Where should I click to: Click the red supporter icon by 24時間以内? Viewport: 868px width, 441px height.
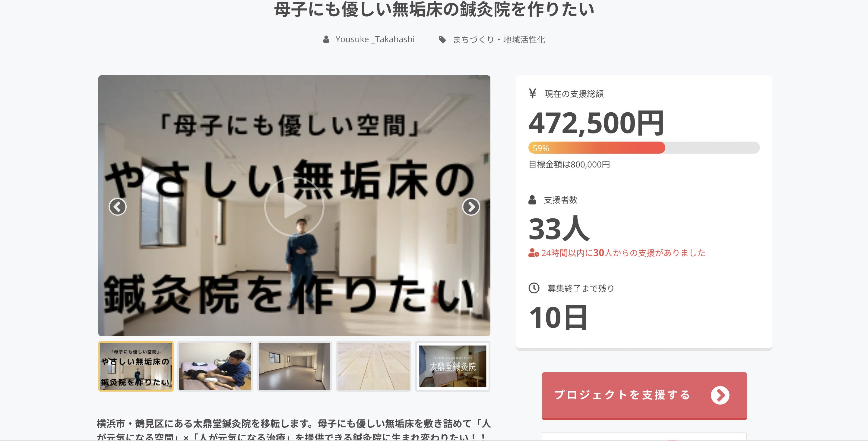tap(534, 252)
